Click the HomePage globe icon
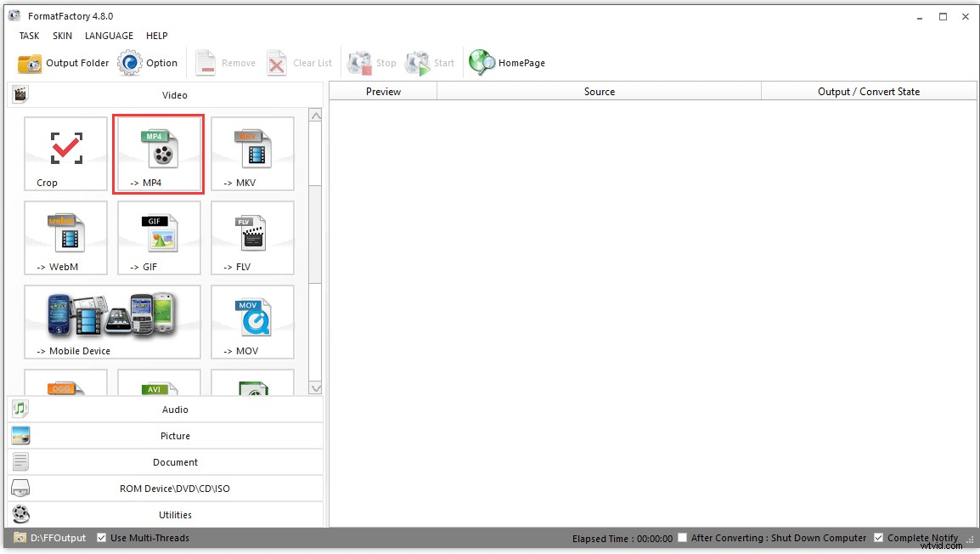Viewport: 980px width, 554px height. (x=482, y=63)
